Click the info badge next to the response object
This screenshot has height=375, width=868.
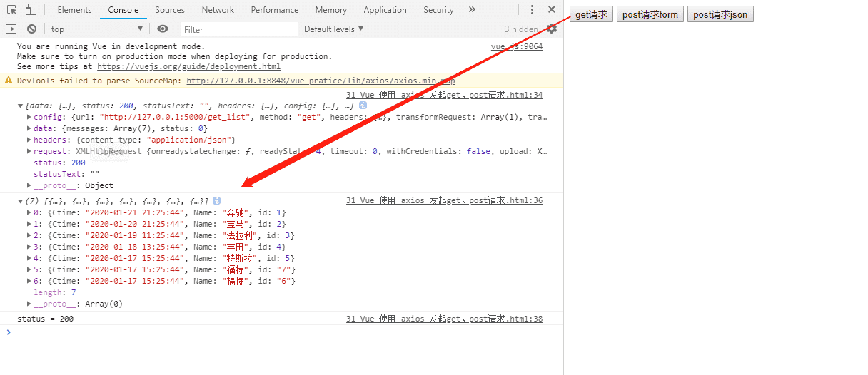(x=363, y=106)
